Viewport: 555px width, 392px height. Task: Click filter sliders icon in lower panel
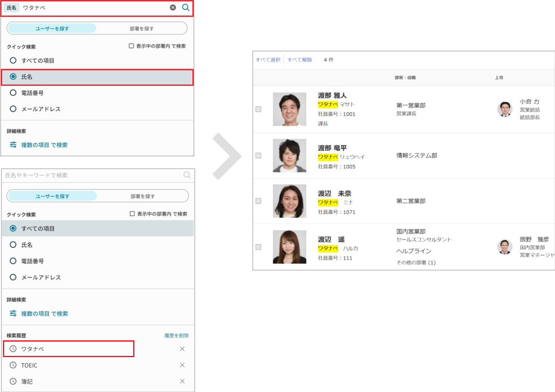click(x=13, y=313)
